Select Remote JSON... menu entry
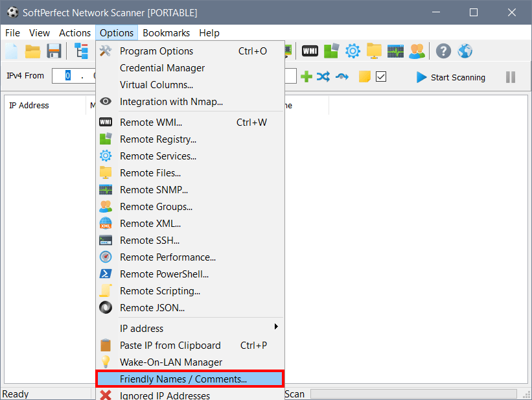The width and height of the screenshot is (532, 400). coord(190,308)
